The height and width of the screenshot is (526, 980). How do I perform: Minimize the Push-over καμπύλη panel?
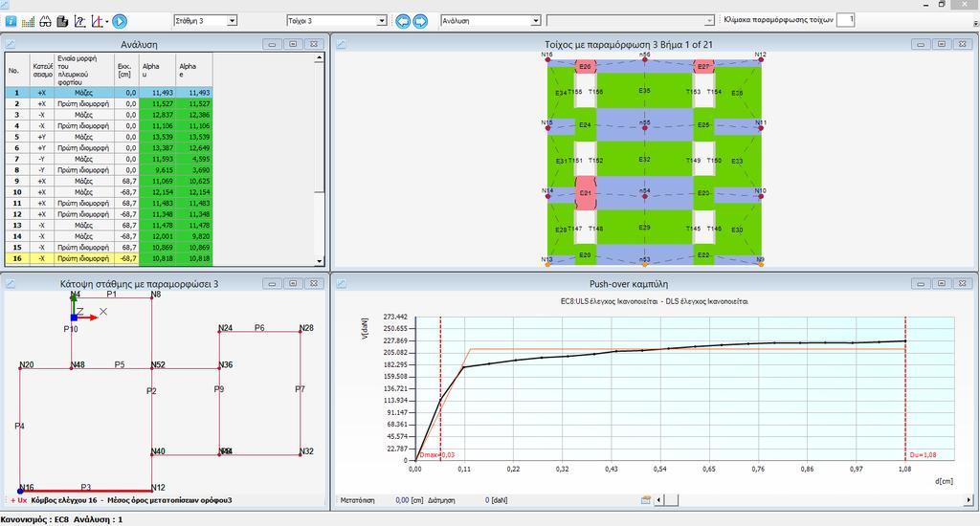921,284
